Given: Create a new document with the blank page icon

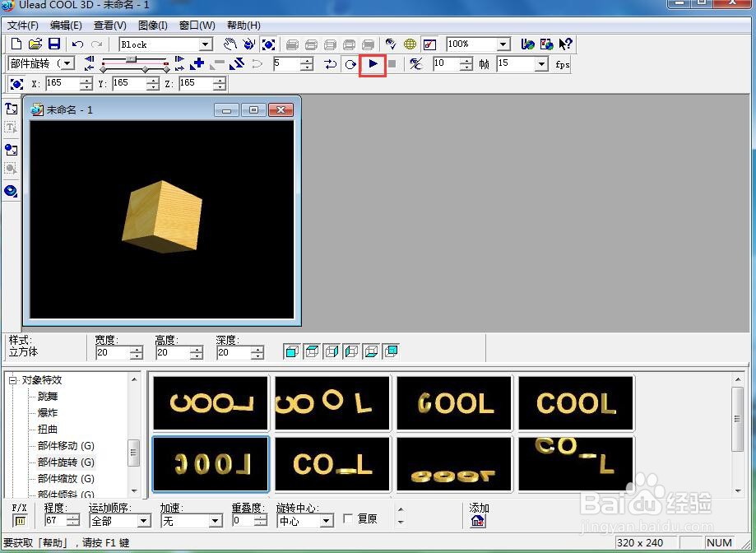Looking at the screenshot, I should coord(16,44).
